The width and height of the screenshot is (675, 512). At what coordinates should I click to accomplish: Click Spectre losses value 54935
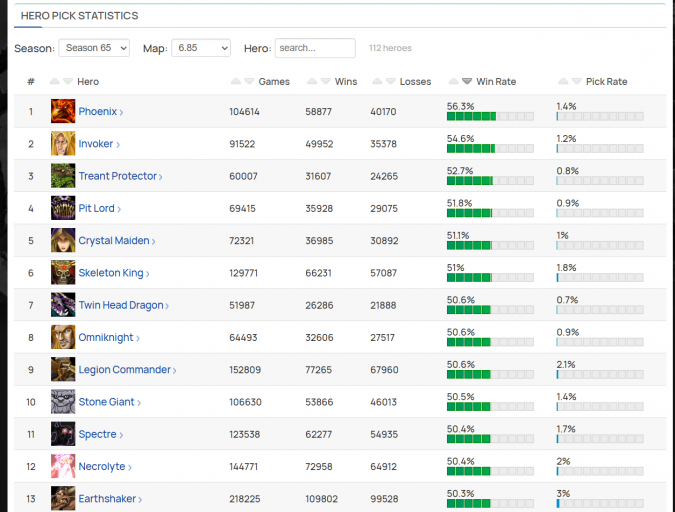click(x=384, y=434)
